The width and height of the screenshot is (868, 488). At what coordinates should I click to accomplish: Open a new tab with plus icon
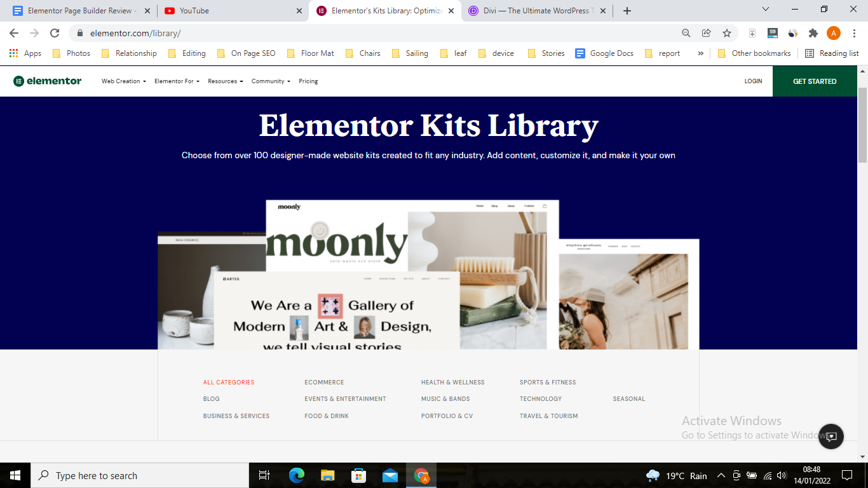point(627,11)
